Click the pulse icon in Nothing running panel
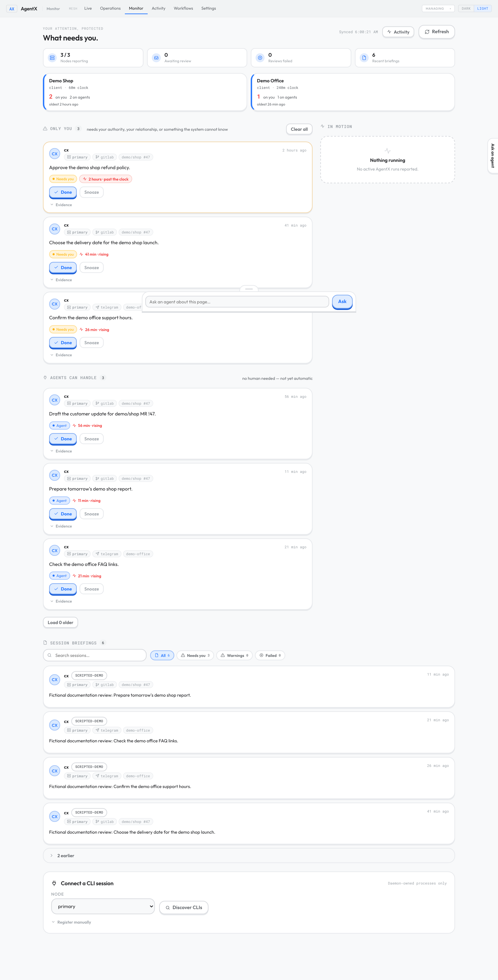Viewport: 498px width, 980px height. pyautogui.click(x=387, y=151)
